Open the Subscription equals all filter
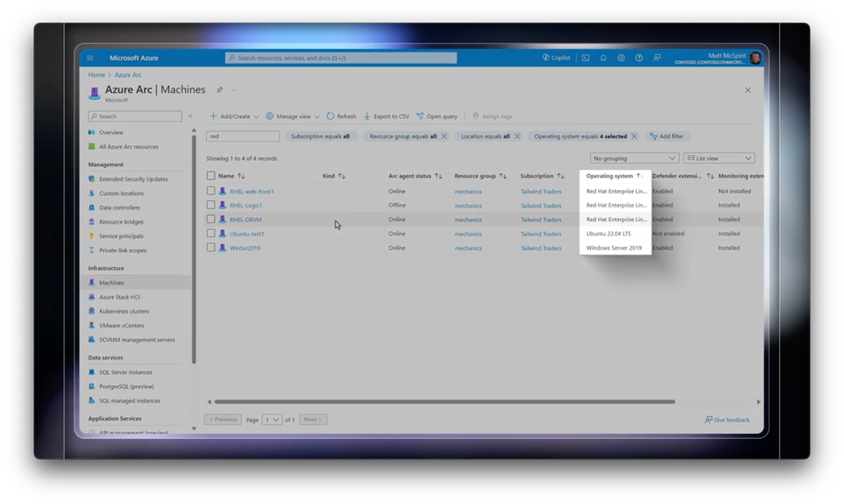The image size is (844, 504). [x=320, y=137]
